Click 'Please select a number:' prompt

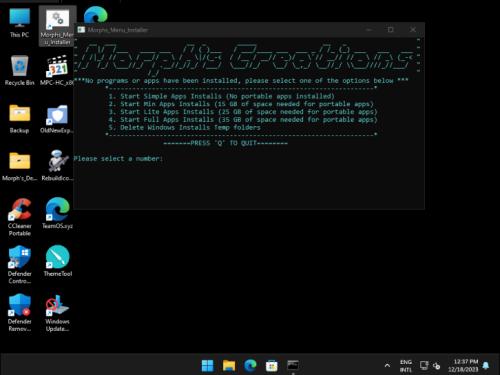coord(118,159)
